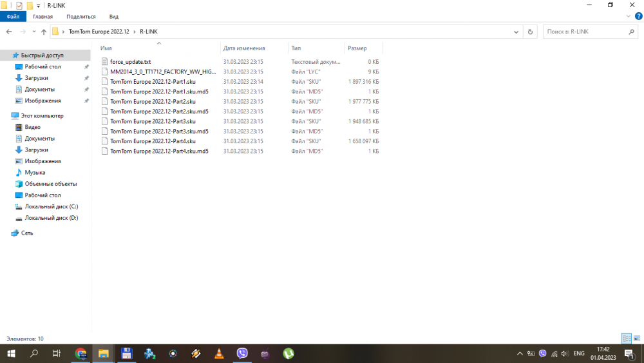644x363 pixels.
Task: Open the Поделиться ribbon tab
Action: coord(81,17)
